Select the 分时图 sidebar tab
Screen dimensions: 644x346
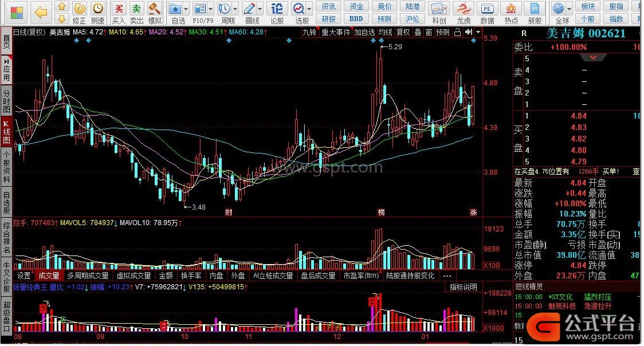[x=6, y=101]
